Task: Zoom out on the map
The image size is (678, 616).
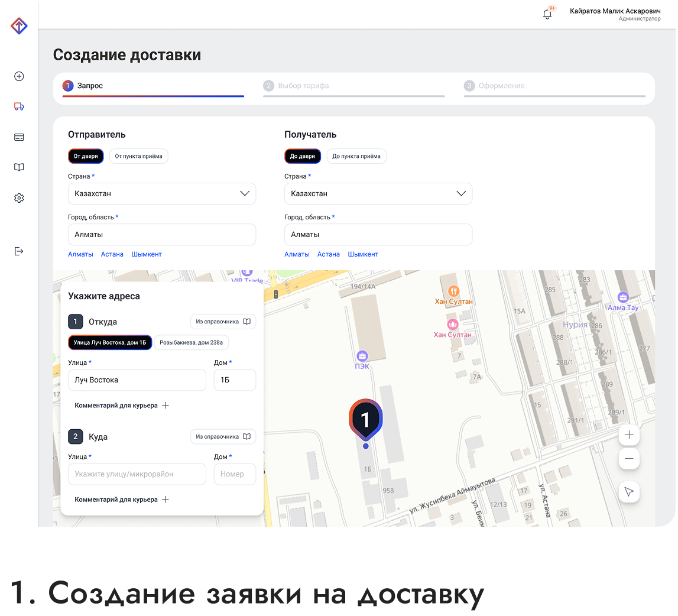Action: click(x=629, y=459)
